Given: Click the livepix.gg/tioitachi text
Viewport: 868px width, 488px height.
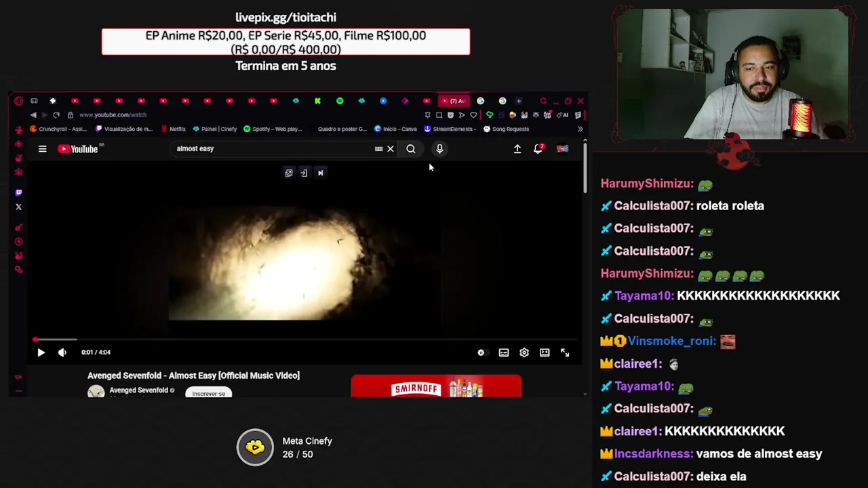Looking at the screenshot, I should (285, 17).
